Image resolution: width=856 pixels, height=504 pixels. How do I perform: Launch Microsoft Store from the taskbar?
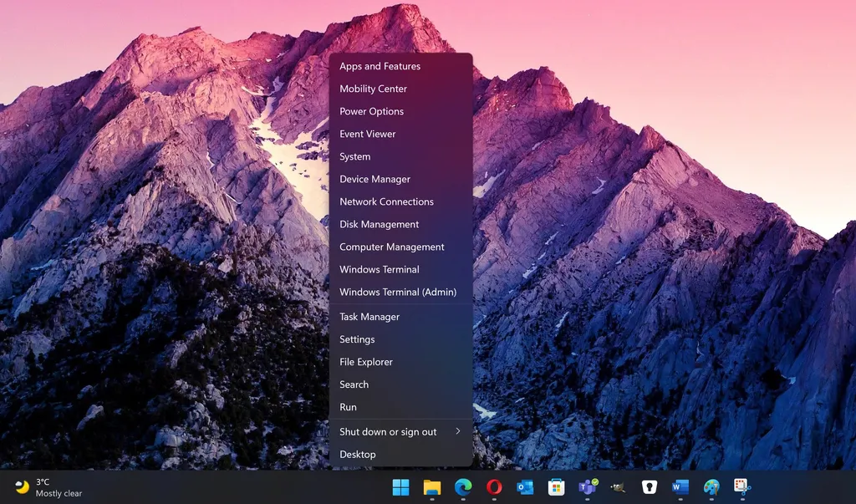pos(556,487)
